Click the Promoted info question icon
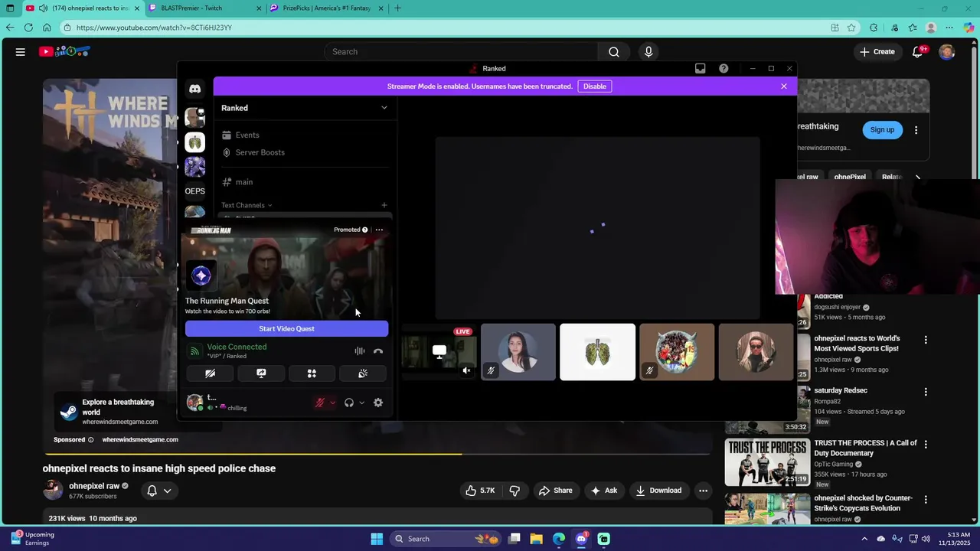The width and height of the screenshot is (980, 551). (364, 230)
